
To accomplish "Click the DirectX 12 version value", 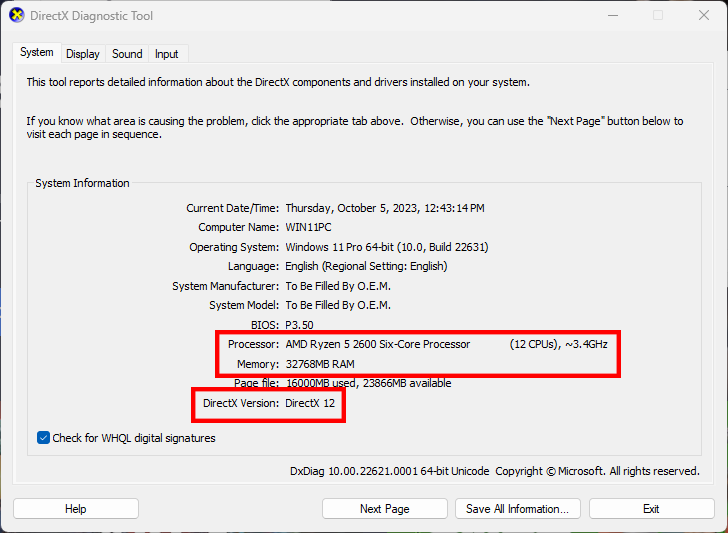I will (x=310, y=403).
